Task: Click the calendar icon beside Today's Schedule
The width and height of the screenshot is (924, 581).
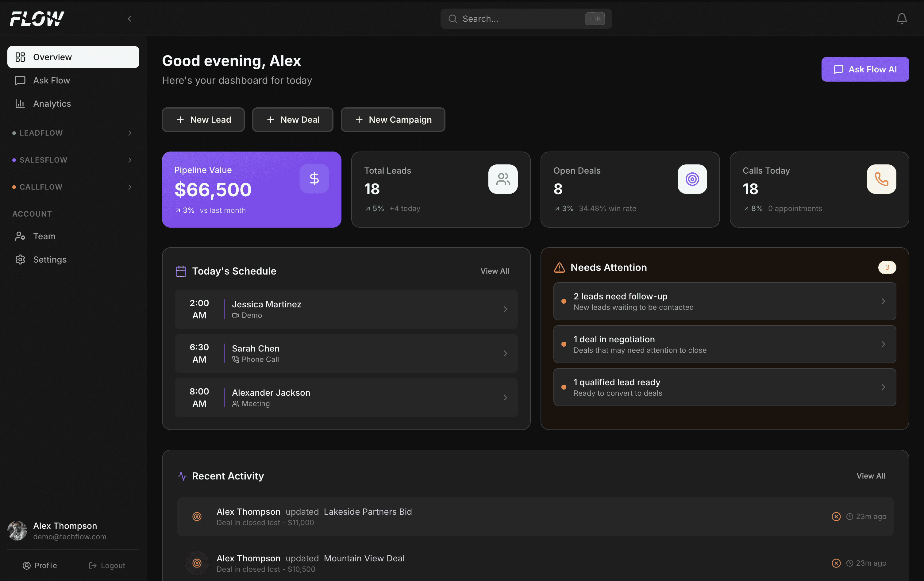Action: 181,271
